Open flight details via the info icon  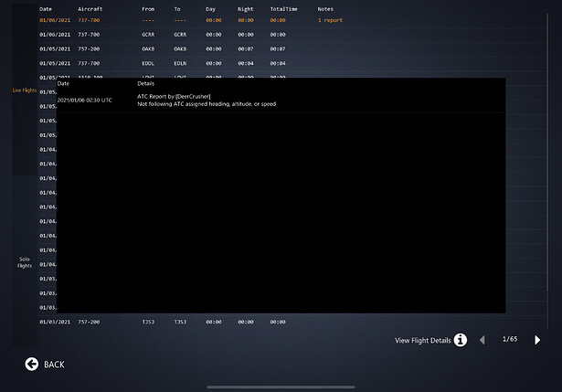tap(461, 340)
